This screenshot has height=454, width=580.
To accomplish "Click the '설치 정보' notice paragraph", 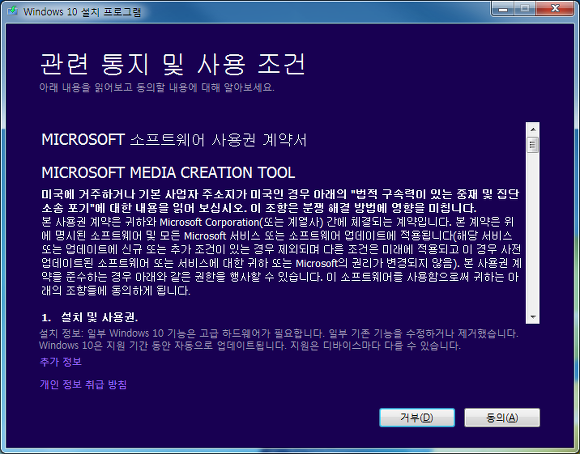I will tap(279, 339).
